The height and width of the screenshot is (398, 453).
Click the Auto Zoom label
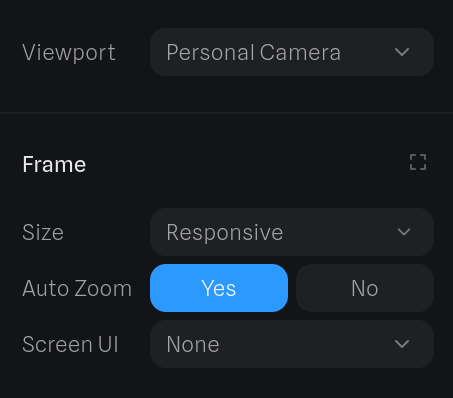tap(77, 288)
